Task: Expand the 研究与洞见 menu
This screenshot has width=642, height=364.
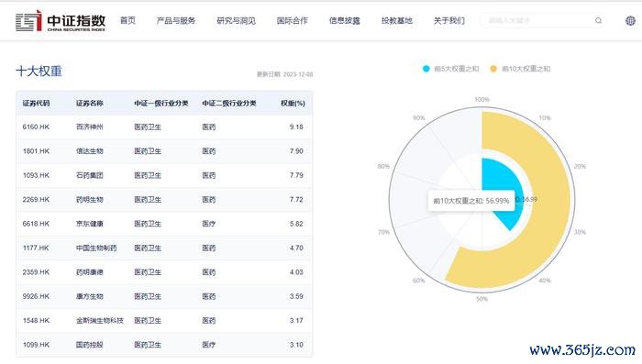Action: pos(236,20)
